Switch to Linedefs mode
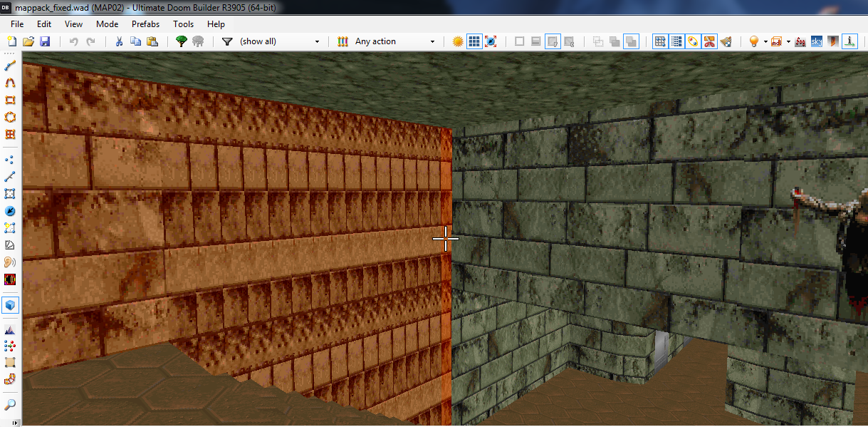The width and height of the screenshot is (868, 427). click(x=11, y=176)
